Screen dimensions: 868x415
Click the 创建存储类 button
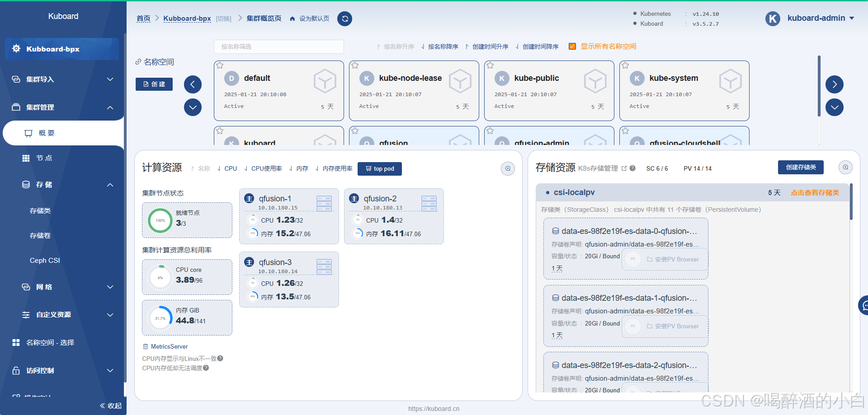click(800, 168)
